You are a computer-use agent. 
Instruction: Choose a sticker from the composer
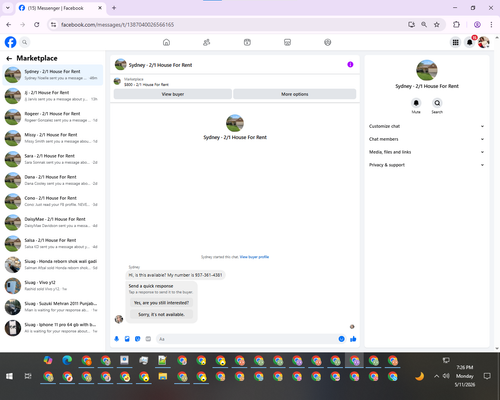tap(138, 339)
